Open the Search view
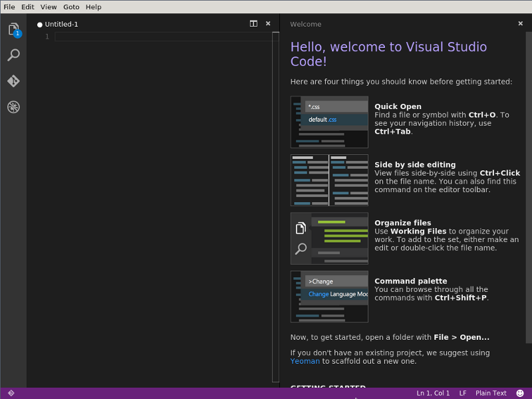The image size is (532, 399). [x=13, y=55]
